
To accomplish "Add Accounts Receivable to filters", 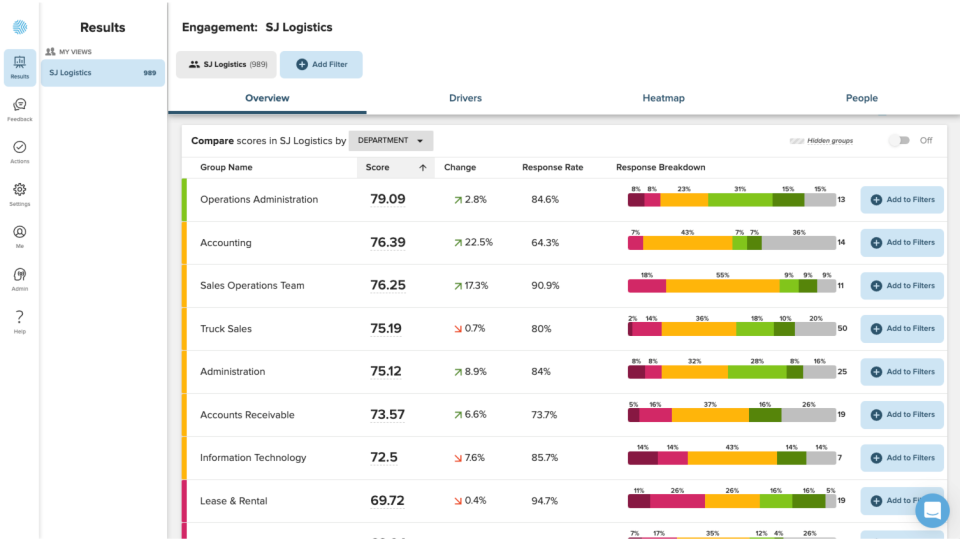I will click(902, 414).
